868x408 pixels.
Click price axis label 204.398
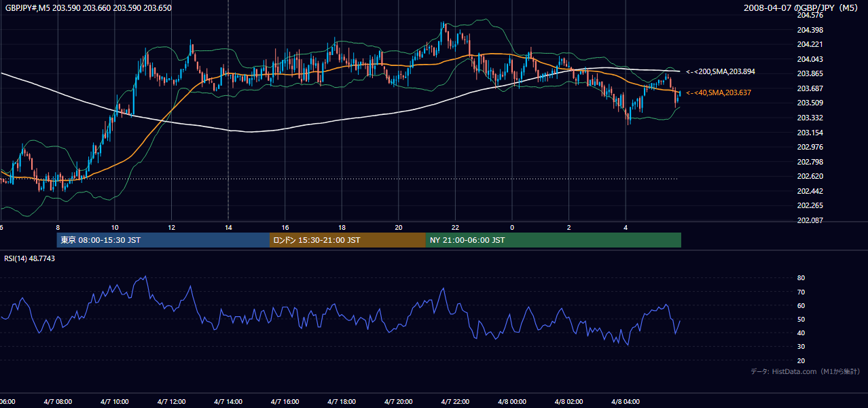(x=810, y=30)
